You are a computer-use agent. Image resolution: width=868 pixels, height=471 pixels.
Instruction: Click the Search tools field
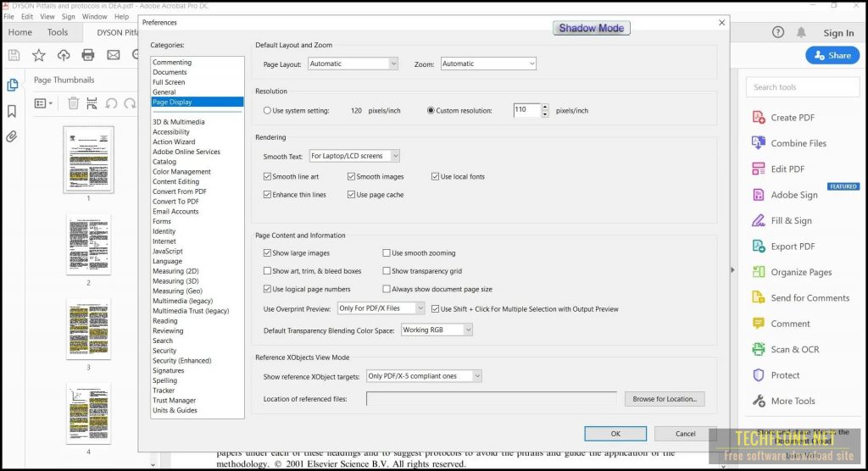point(803,87)
